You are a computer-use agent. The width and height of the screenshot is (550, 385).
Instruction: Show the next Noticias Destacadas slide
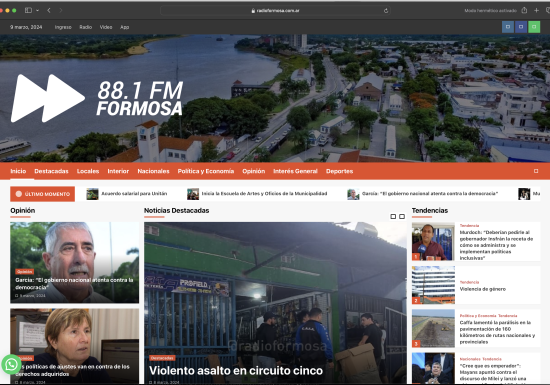click(402, 217)
